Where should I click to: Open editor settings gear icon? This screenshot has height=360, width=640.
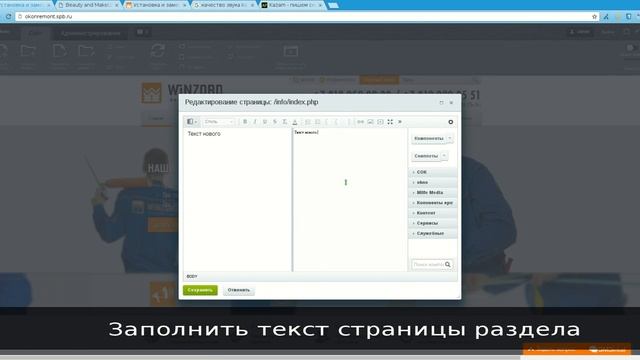451,122
